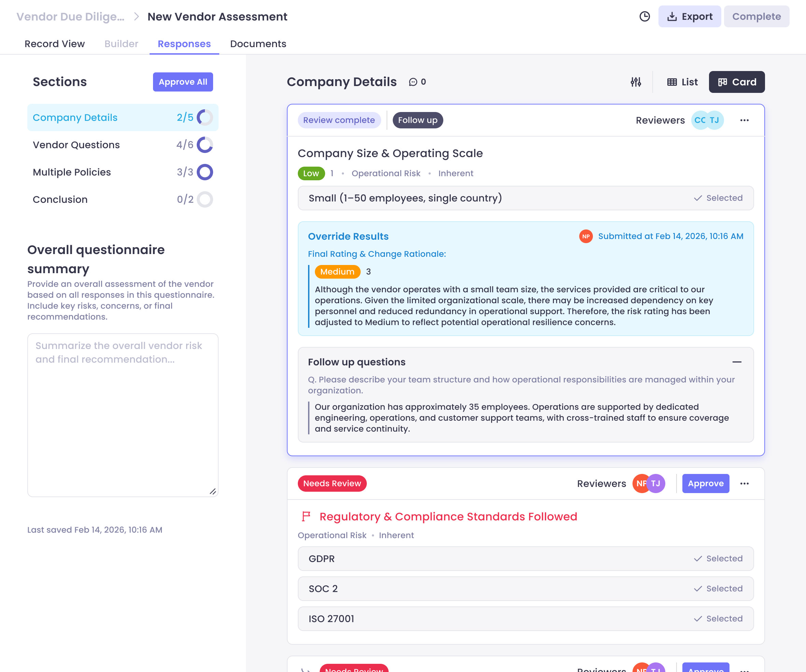The height and width of the screenshot is (672, 806).
Task: Select the Responses tab
Action: point(184,44)
